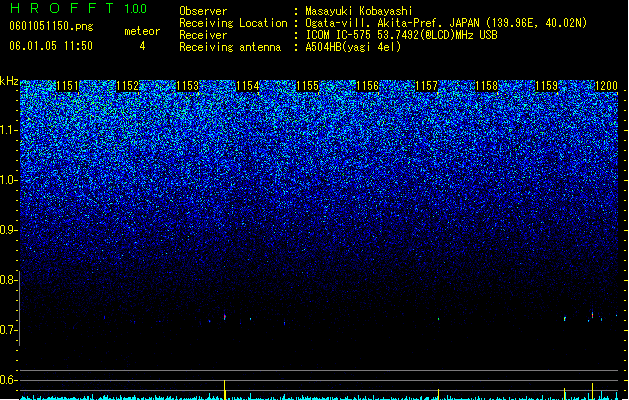
Task: Click the 0.7 frequency axis label
Action: 8,330
